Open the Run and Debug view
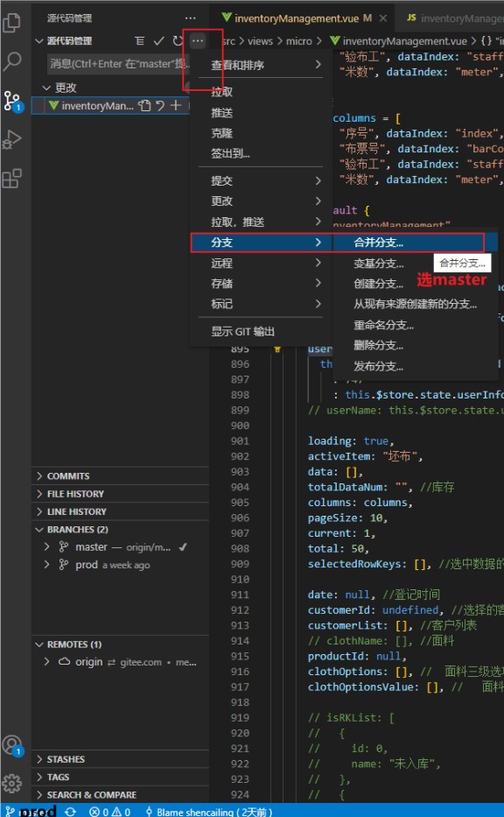The width and height of the screenshot is (504, 817). point(11,139)
